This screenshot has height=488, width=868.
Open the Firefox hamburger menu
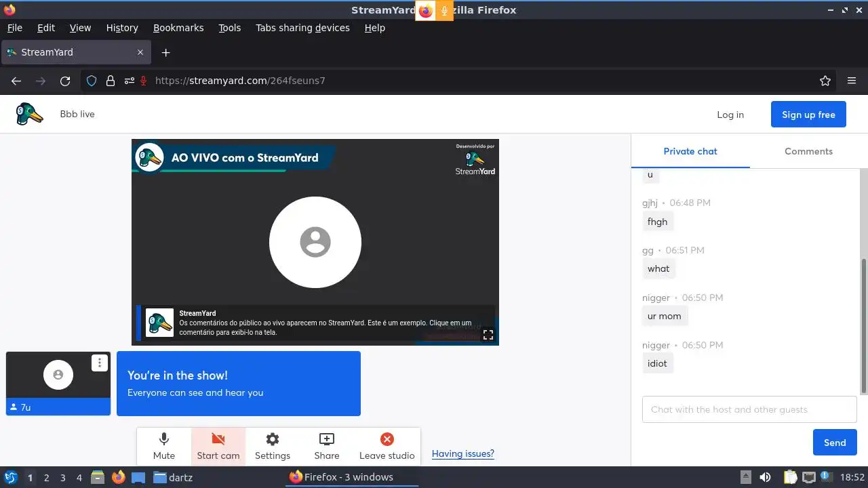(852, 81)
